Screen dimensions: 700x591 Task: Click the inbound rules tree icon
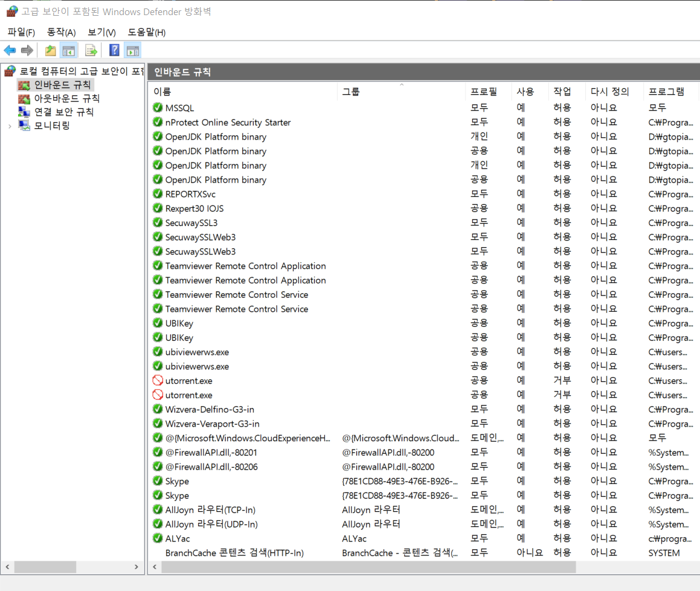(x=24, y=85)
